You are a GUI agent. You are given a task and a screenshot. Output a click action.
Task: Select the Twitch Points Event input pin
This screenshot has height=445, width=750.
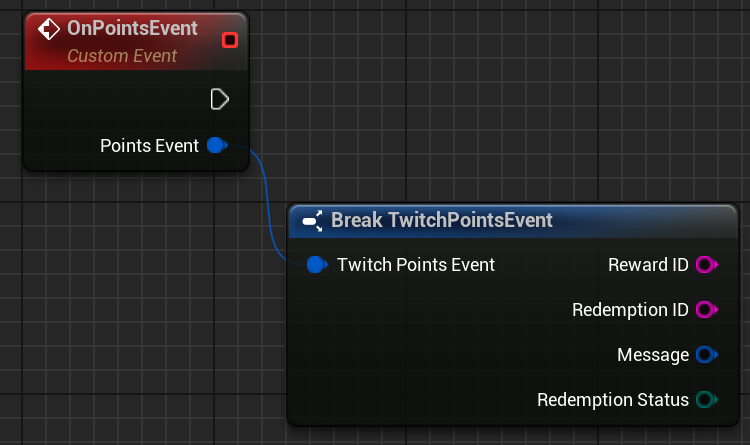317,265
